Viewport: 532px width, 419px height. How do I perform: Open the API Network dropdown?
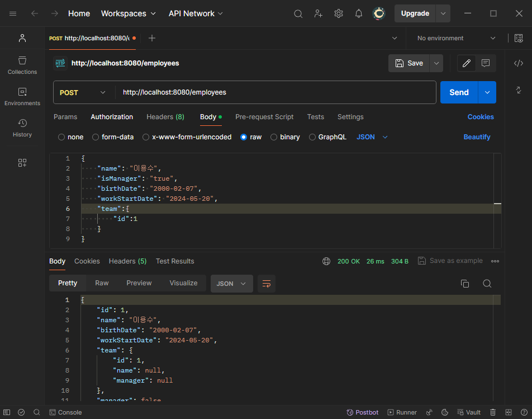[x=196, y=13]
